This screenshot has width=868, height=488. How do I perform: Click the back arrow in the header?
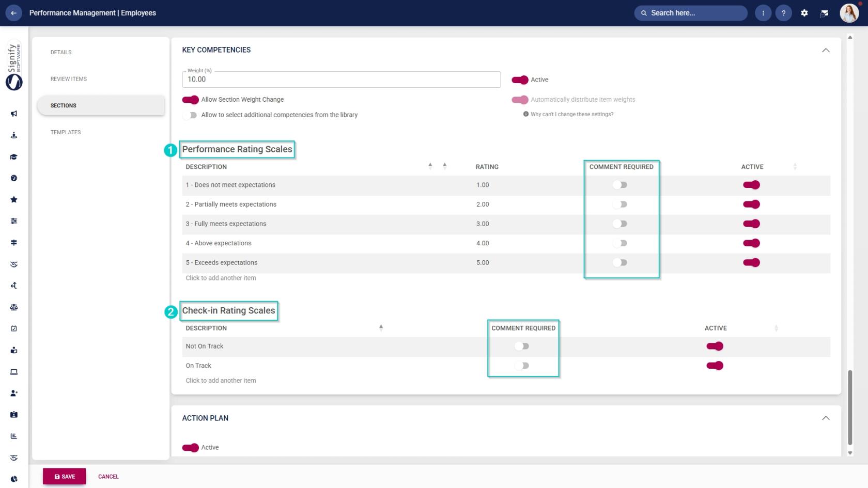pos(13,13)
